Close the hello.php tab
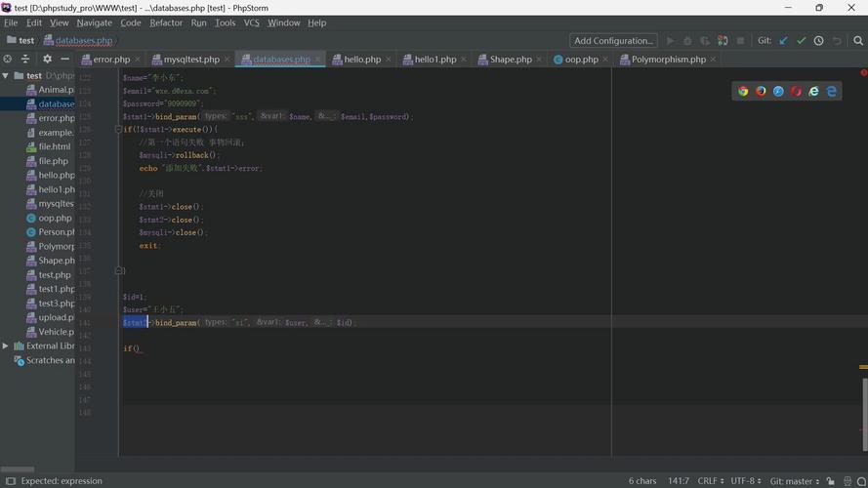The height and width of the screenshot is (488, 868). click(x=389, y=60)
